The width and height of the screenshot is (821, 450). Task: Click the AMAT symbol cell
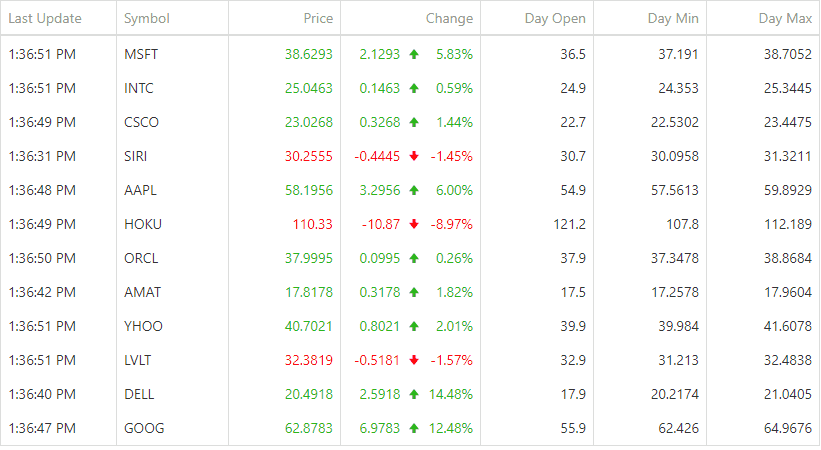pos(143,292)
